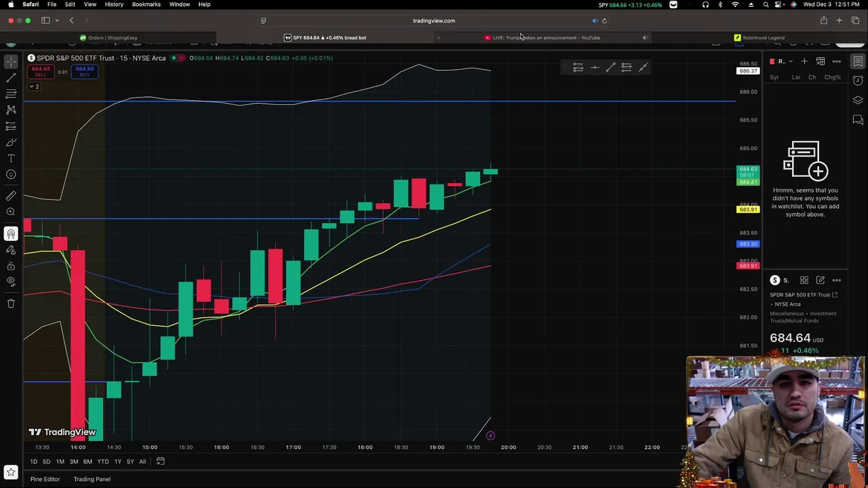Image resolution: width=868 pixels, height=488 pixels.
Task: Open the object tree layers icon
Action: coord(858,100)
